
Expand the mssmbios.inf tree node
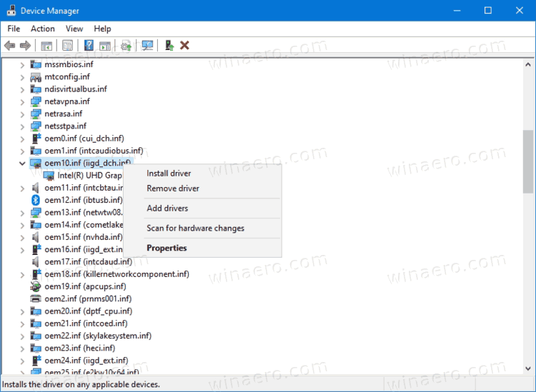[22, 65]
